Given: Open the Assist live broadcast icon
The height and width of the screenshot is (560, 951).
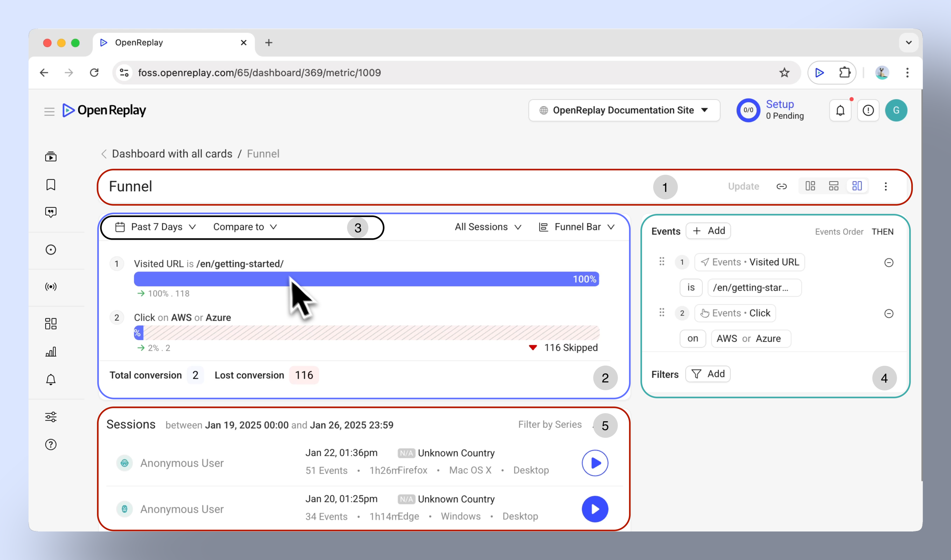Looking at the screenshot, I should pos(51,287).
